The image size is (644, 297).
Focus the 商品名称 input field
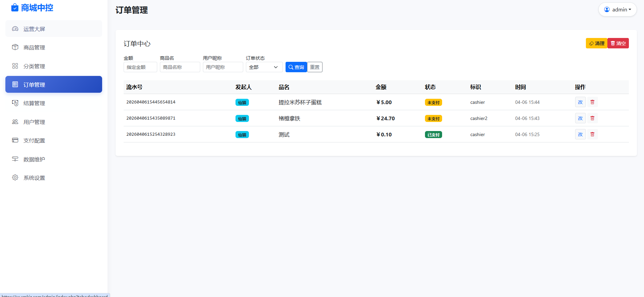pyautogui.click(x=180, y=67)
